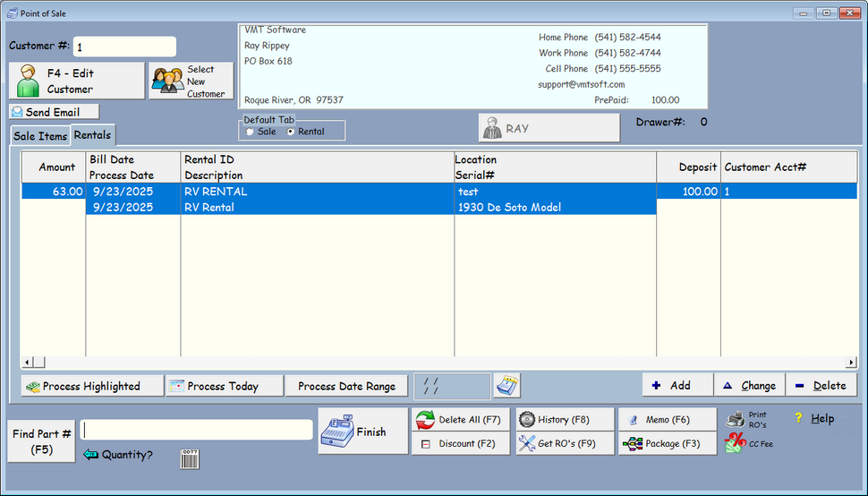Click Find Part # (F5) button
The width and height of the screenshot is (868, 496).
point(41,441)
